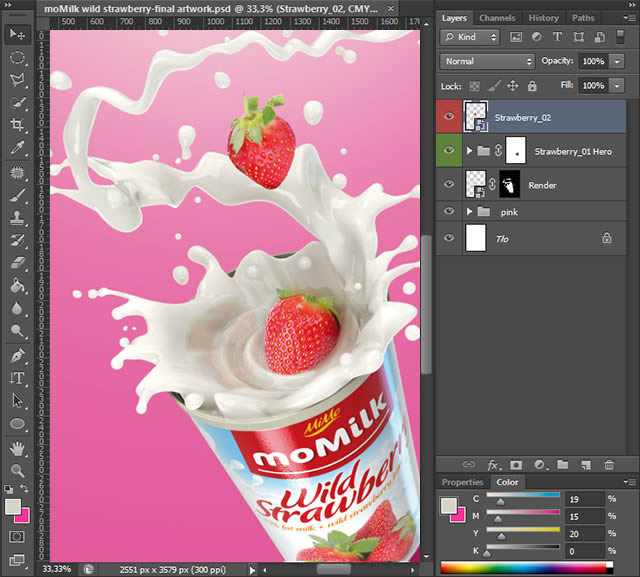
Task: Open the Layers panel flyout menu
Action: pyautogui.click(x=629, y=18)
